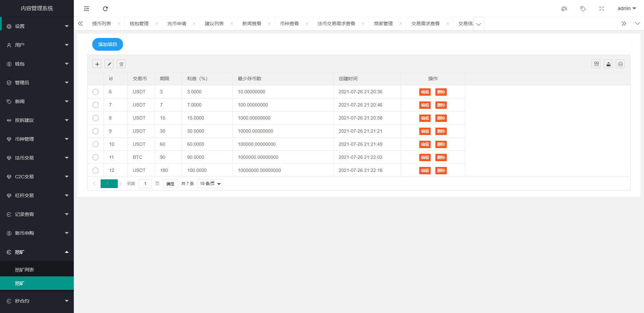Image resolution: width=644 pixels, height=313 pixels.
Task: Click the refresh icon in top bar
Action: coord(105,9)
